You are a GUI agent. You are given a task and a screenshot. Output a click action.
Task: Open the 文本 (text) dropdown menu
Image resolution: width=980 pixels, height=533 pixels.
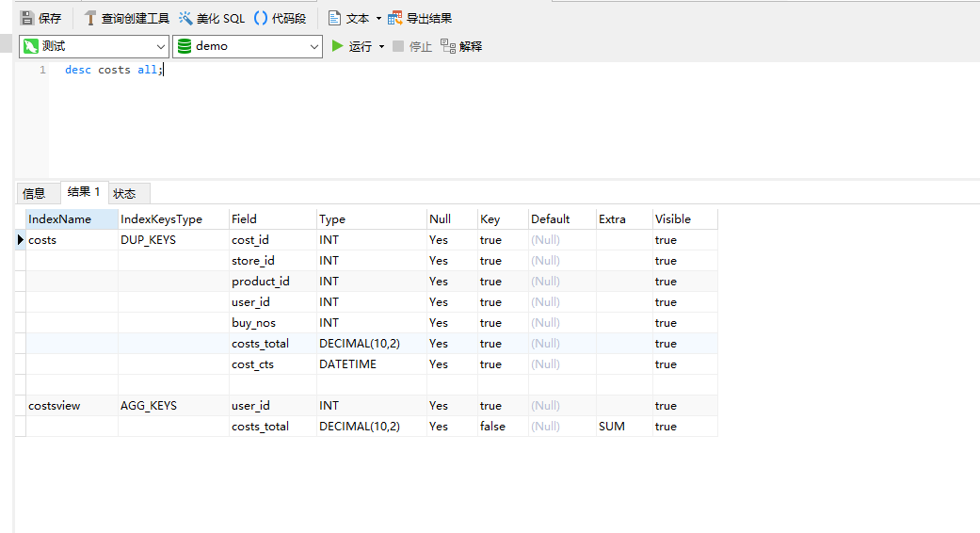pos(378,18)
